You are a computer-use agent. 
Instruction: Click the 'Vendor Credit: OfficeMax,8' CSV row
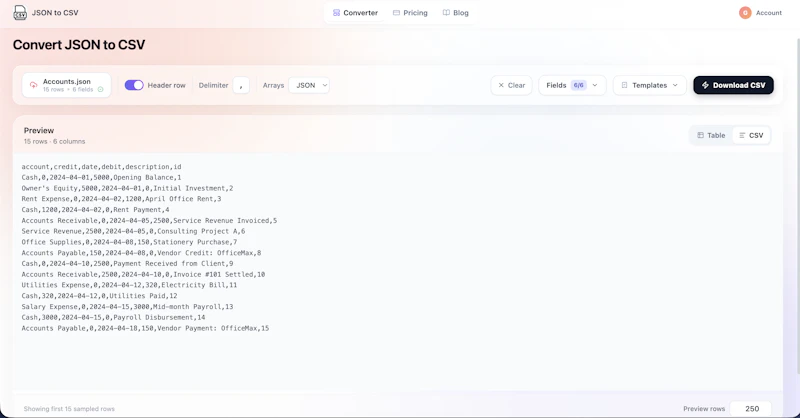(141, 253)
